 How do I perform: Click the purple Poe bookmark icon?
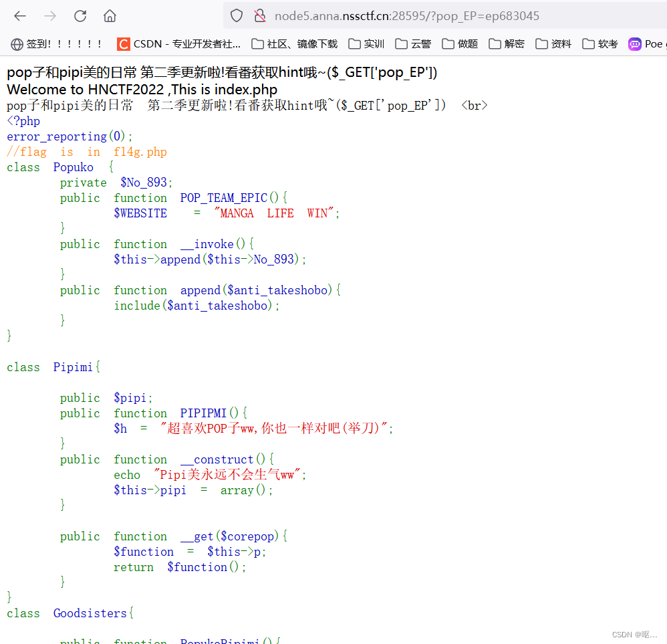pyautogui.click(x=635, y=44)
